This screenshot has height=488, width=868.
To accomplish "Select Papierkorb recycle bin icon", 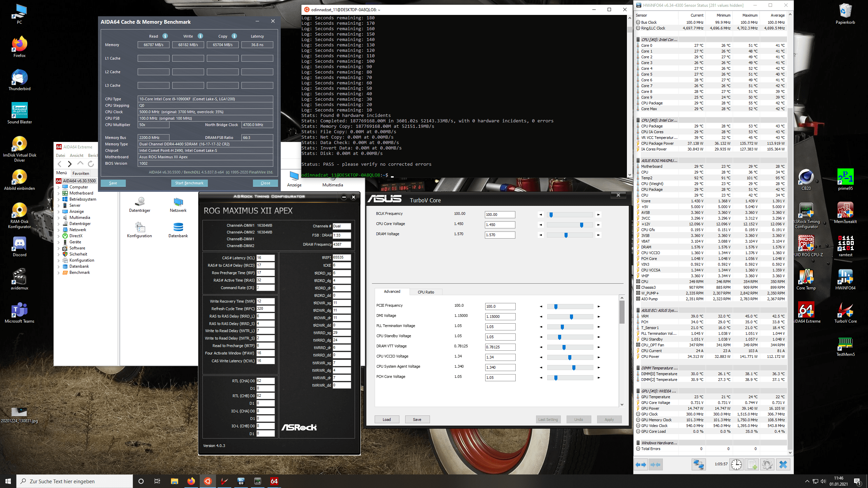I will (845, 14).
